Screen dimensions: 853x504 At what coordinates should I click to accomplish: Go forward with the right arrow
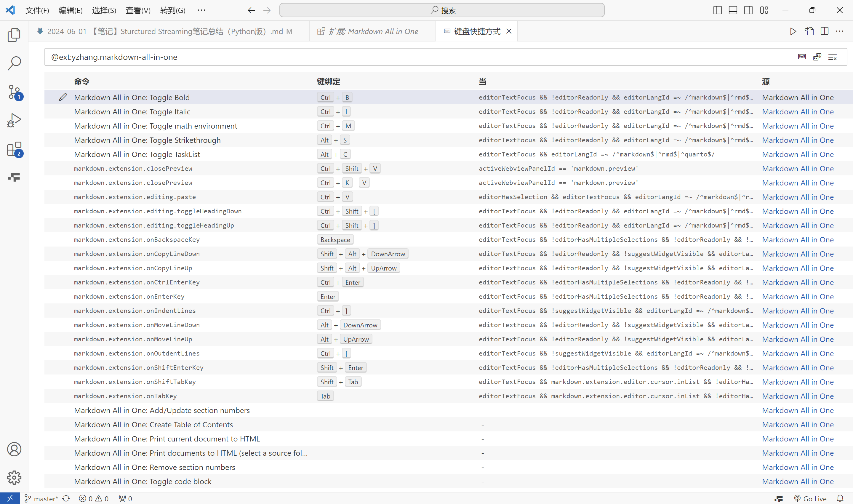pyautogui.click(x=267, y=10)
